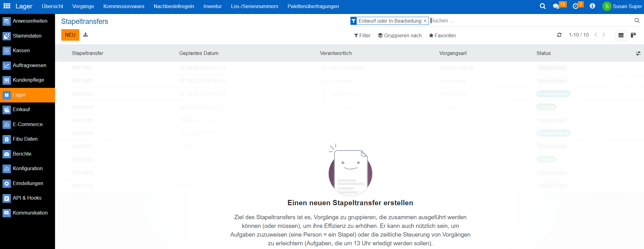Remove the Entwurf oder In Bearbeitung filter

(425, 21)
